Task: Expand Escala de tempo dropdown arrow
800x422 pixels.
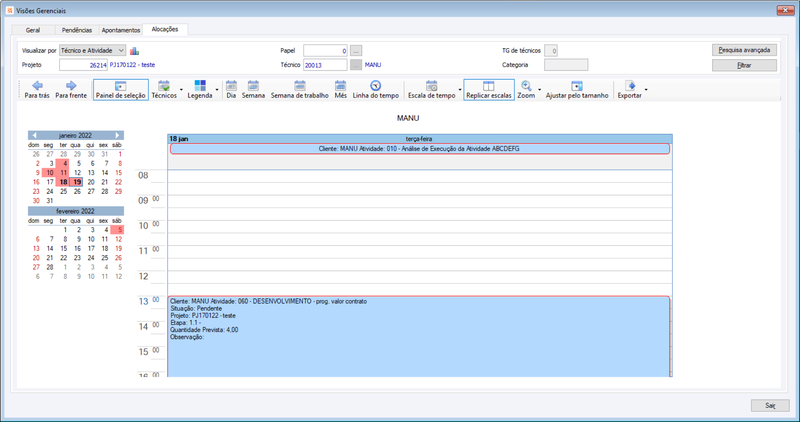Action: coord(460,90)
